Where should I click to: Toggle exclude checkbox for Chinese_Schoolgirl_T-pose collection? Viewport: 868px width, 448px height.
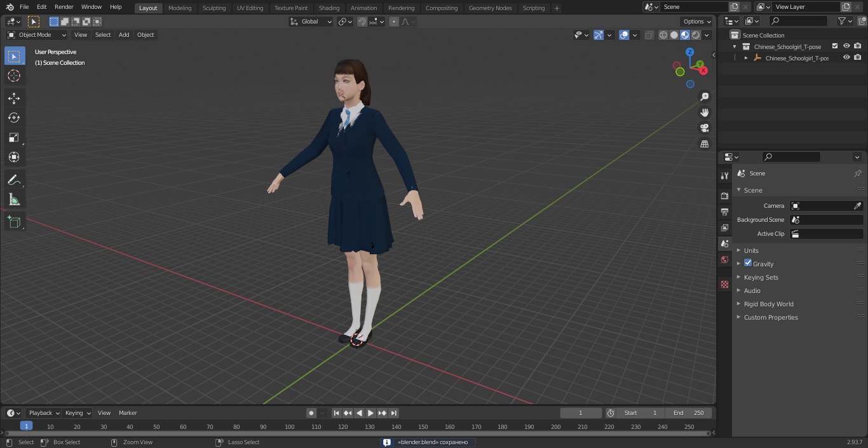pyautogui.click(x=835, y=46)
